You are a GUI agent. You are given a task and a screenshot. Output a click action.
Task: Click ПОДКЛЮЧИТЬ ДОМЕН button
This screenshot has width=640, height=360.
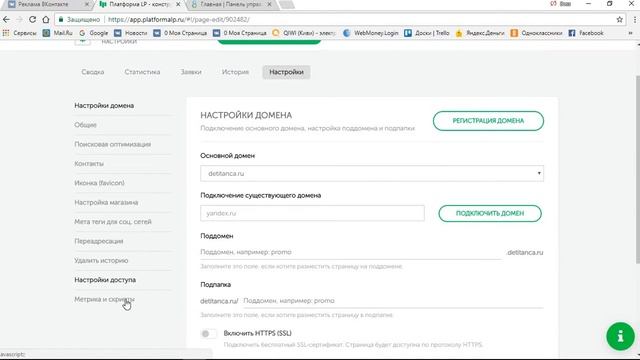point(490,213)
